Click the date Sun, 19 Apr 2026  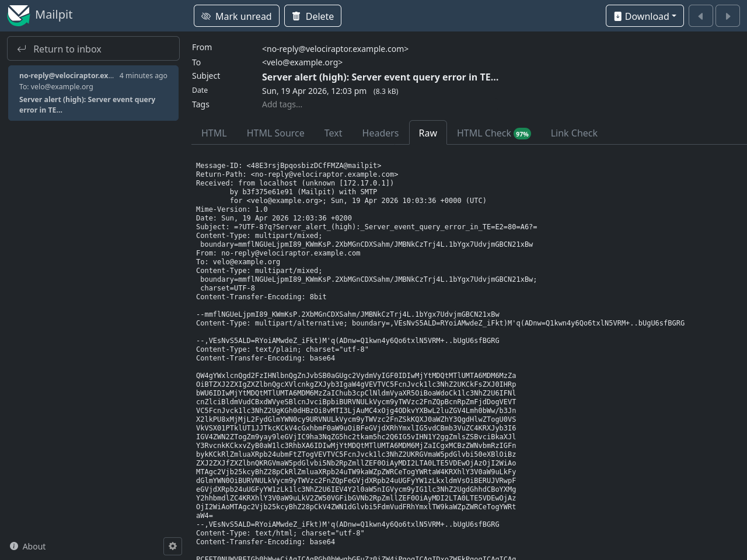(x=314, y=91)
